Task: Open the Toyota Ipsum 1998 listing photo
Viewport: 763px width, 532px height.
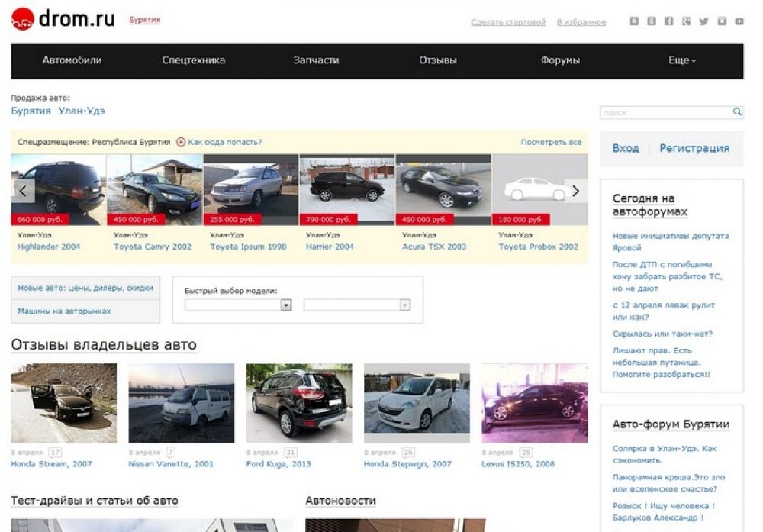Action: (x=250, y=190)
